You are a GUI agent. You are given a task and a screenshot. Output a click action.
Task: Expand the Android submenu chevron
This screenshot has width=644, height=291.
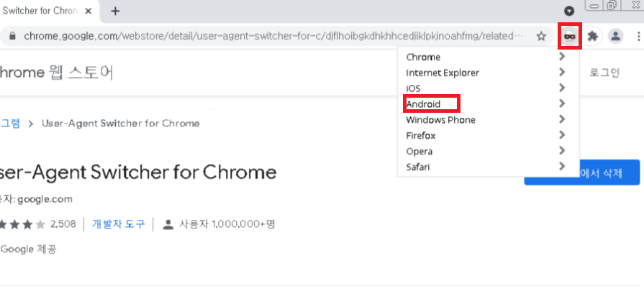coord(562,103)
